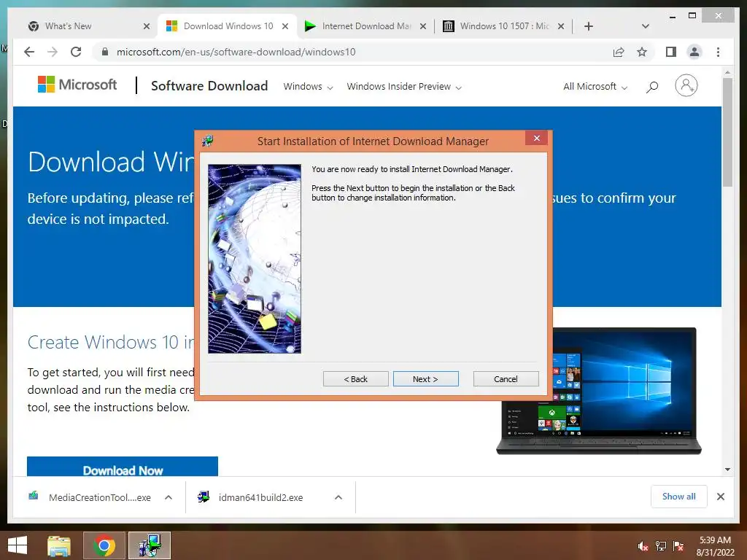Open the Windows Start button
747x560 pixels.
[x=18, y=545]
